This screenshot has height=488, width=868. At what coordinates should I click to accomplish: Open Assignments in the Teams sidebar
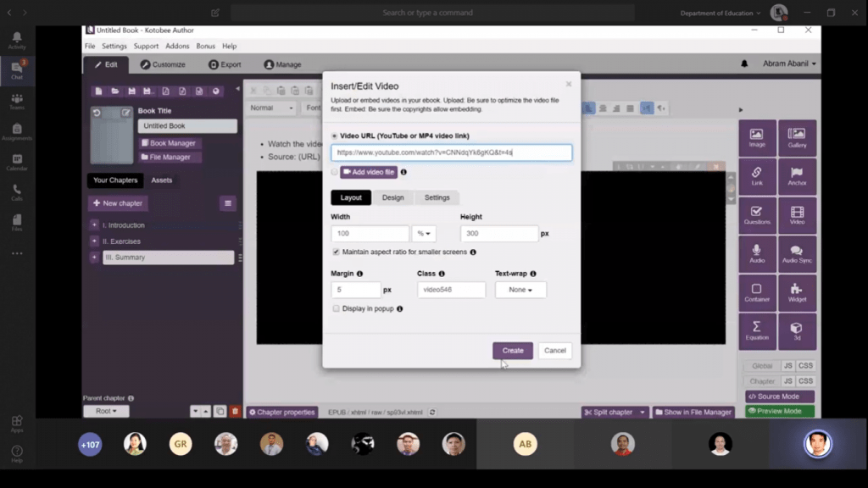tap(17, 131)
